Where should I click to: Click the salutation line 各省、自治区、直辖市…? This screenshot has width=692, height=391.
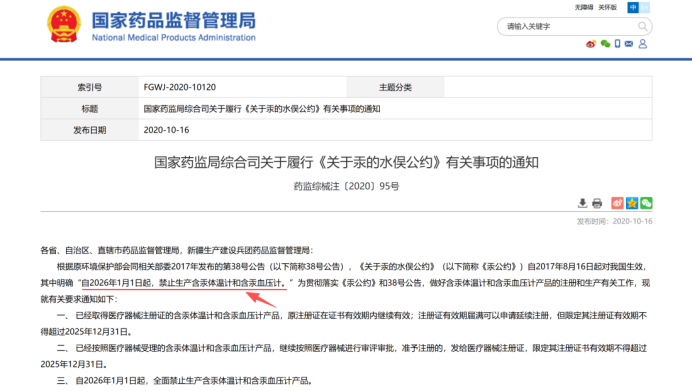pos(177,250)
